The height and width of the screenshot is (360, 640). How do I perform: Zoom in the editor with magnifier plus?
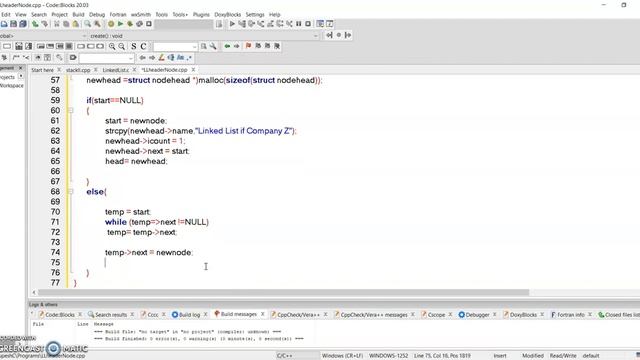(112, 47)
